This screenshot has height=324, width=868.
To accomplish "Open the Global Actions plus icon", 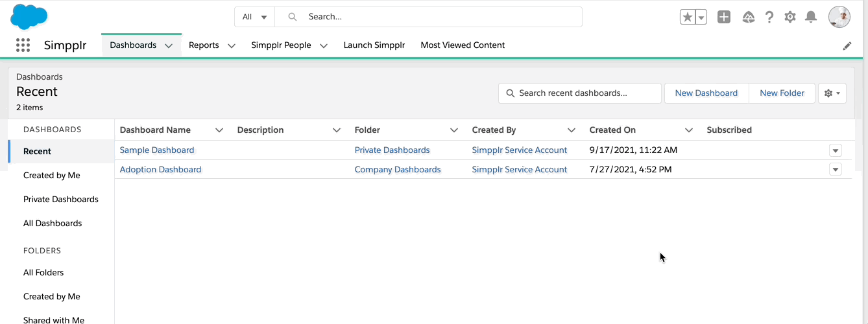I will (x=724, y=17).
